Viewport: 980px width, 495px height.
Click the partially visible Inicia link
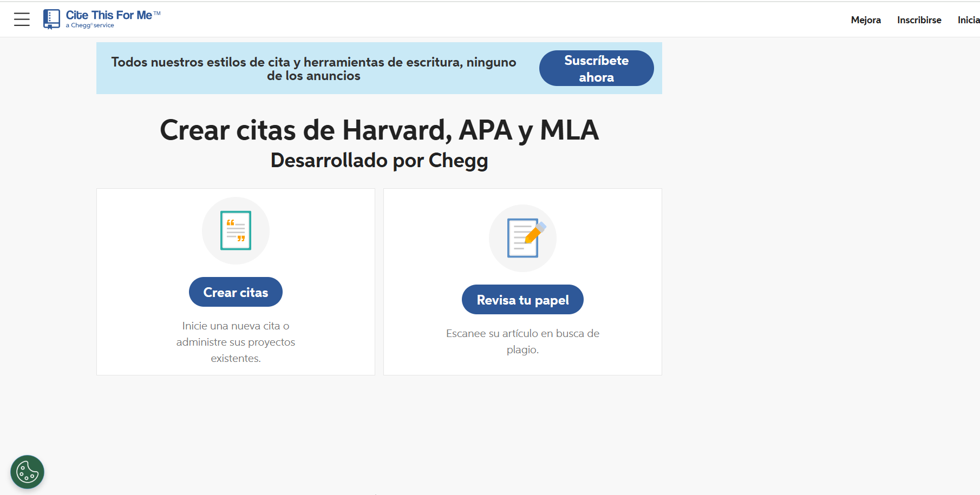(968, 20)
